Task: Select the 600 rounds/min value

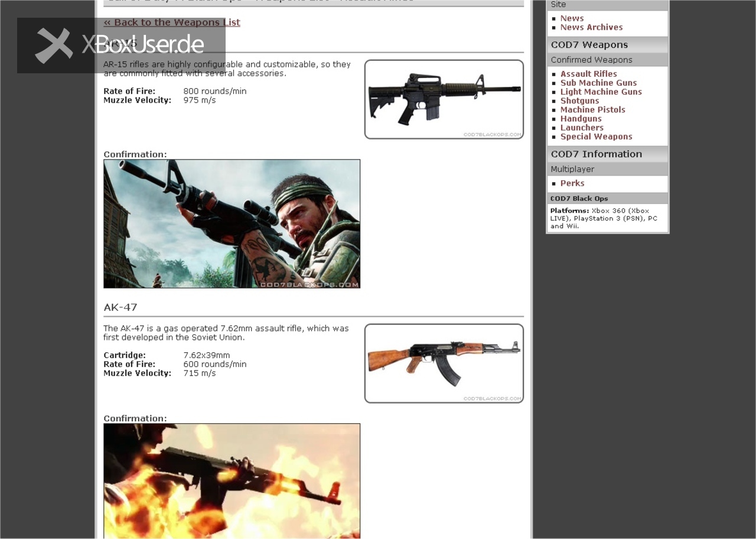Action: (x=215, y=364)
